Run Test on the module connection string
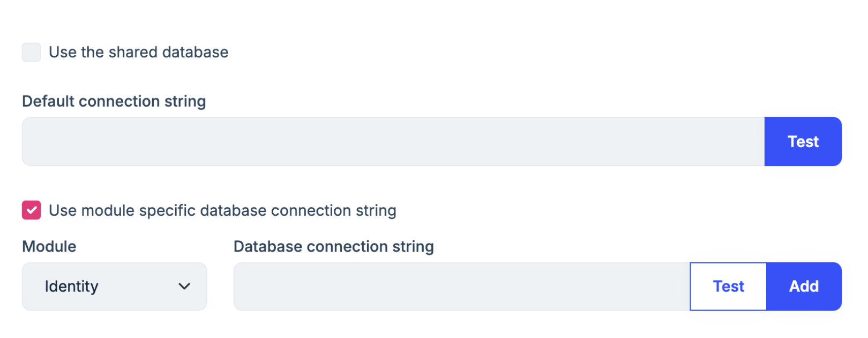This screenshot has height=338, width=868. pyautogui.click(x=728, y=286)
